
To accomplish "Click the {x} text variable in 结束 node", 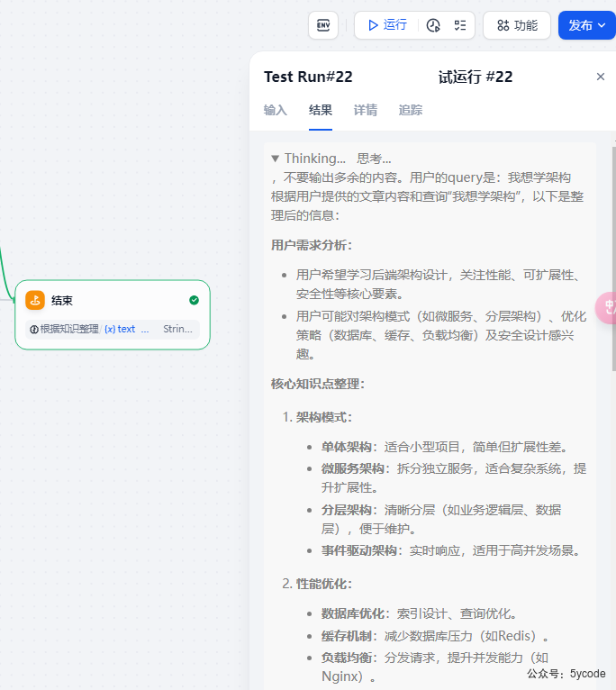I will (x=120, y=329).
